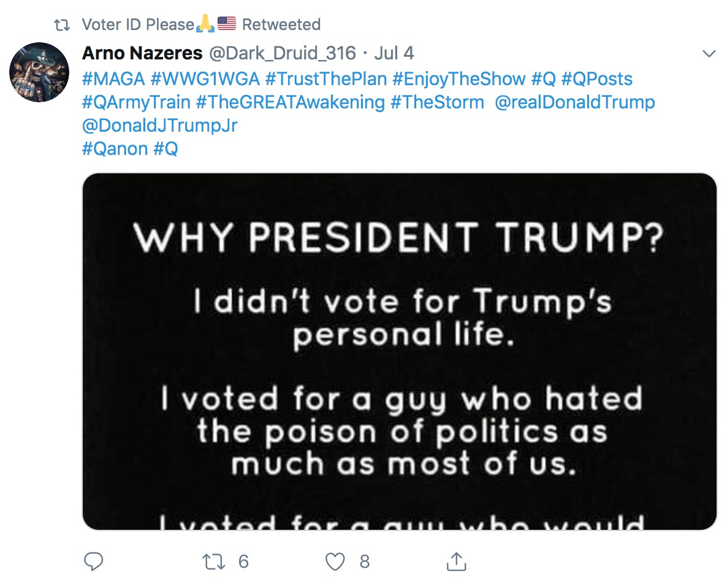Open the Voter ID Please retweeter profile
This screenshot has width=727, height=588.
pyautogui.click(x=138, y=25)
